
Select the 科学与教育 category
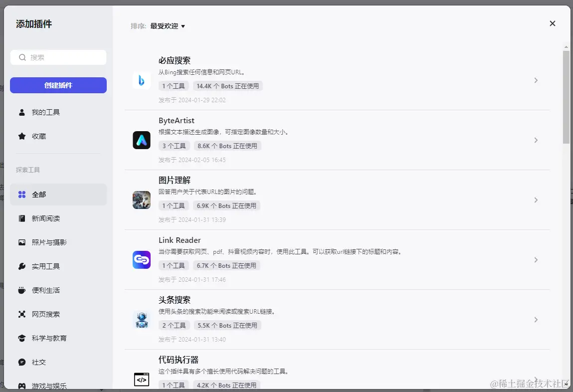point(58,338)
